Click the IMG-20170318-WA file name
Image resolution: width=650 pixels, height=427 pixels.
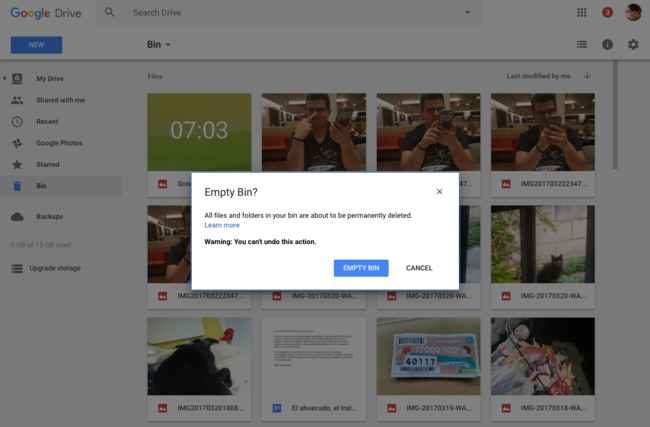point(553,408)
